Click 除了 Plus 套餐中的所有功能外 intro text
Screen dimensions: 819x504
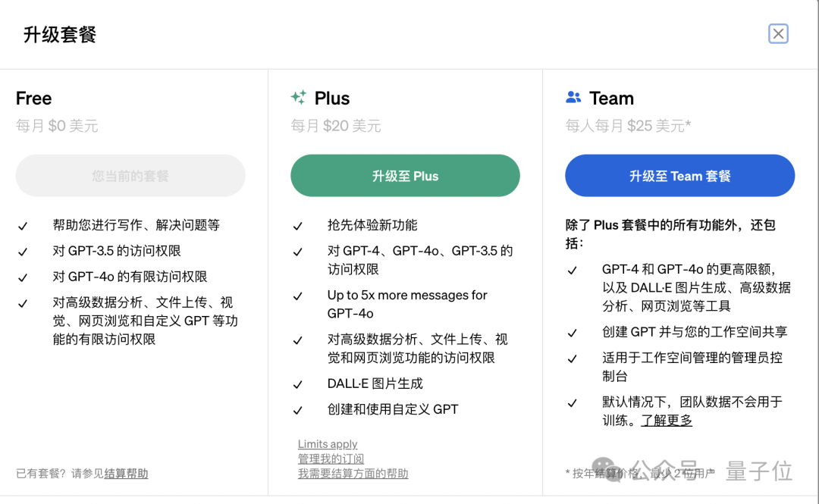coord(670,234)
